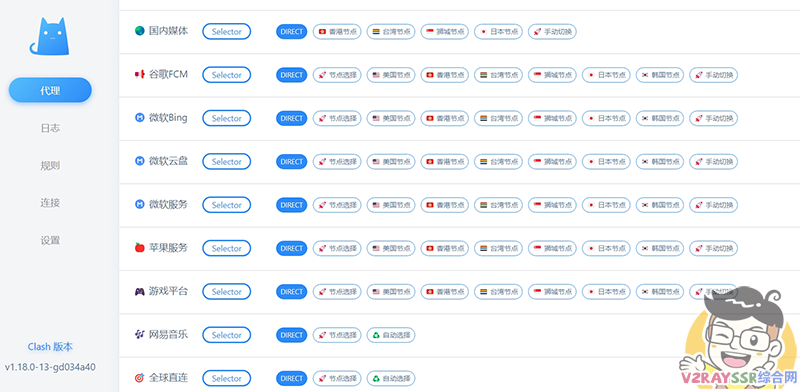Click version text v1.18.0-13-gd034a40
Viewport: 800px width, 392px height.
[50, 366]
